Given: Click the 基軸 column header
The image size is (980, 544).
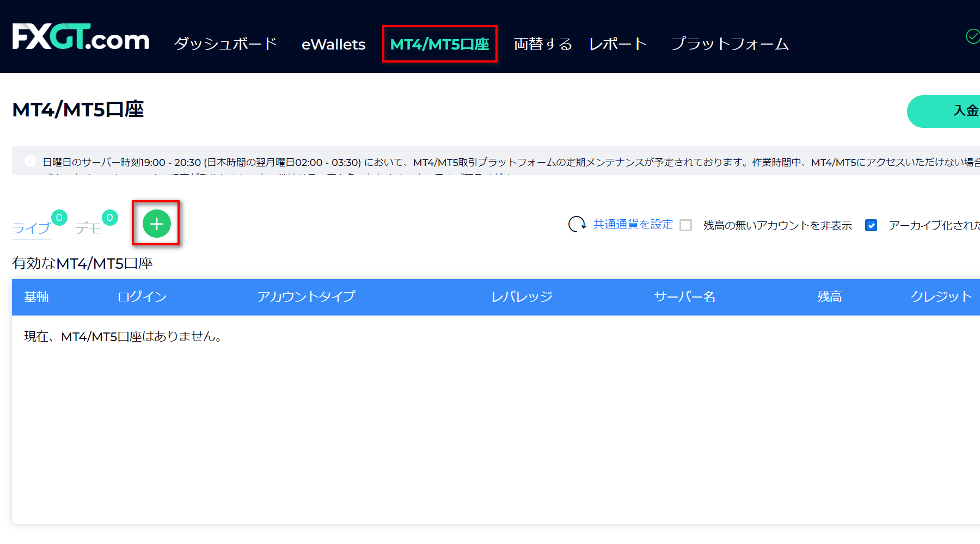Looking at the screenshot, I should click(36, 296).
